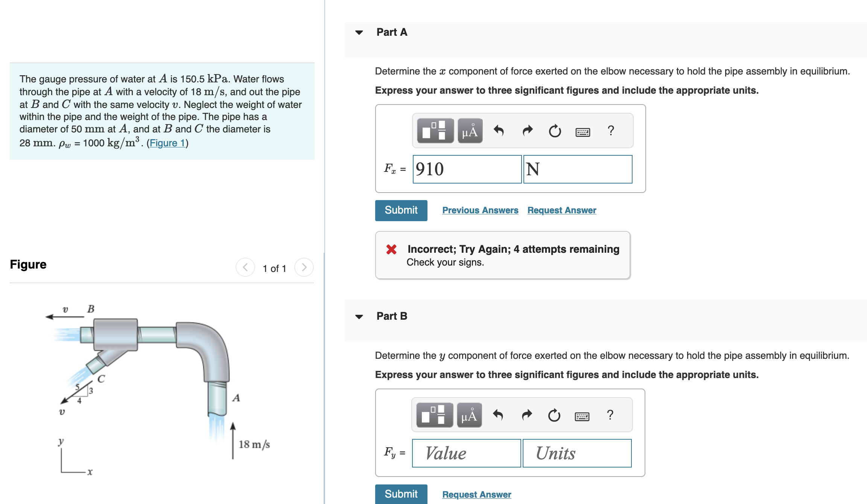Redo the change in Part A answer box
This screenshot has height=504, width=867.
(x=527, y=131)
